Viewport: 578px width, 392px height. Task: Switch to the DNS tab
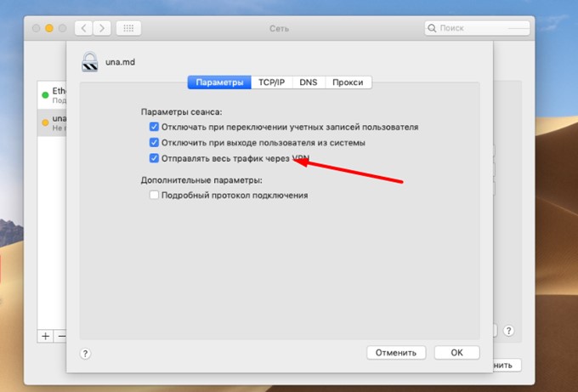coord(309,82)
